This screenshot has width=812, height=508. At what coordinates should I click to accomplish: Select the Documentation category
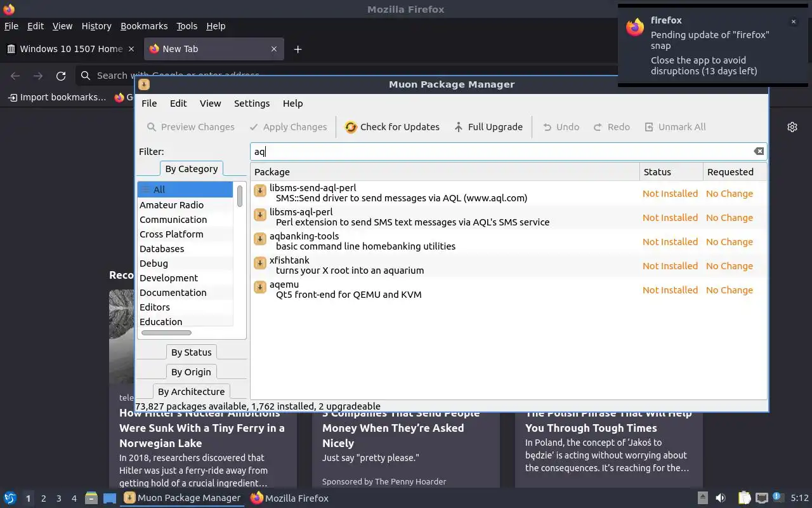[x=185, y=292]
